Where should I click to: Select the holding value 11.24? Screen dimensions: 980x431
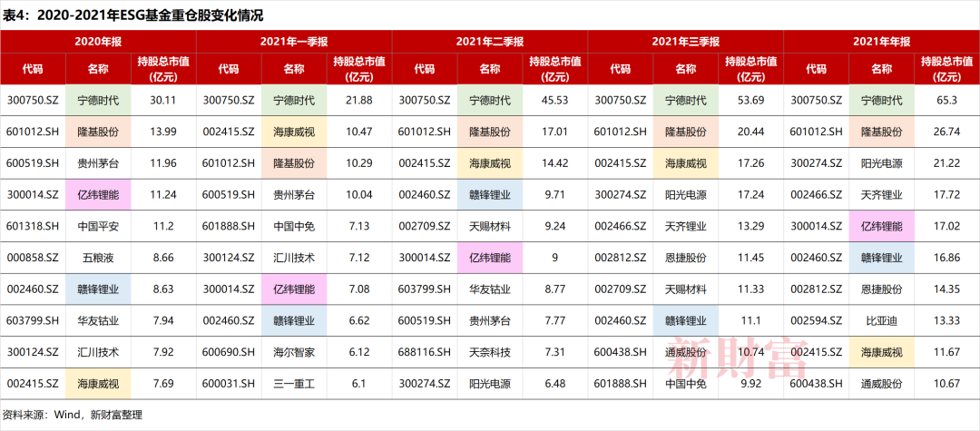163,195
